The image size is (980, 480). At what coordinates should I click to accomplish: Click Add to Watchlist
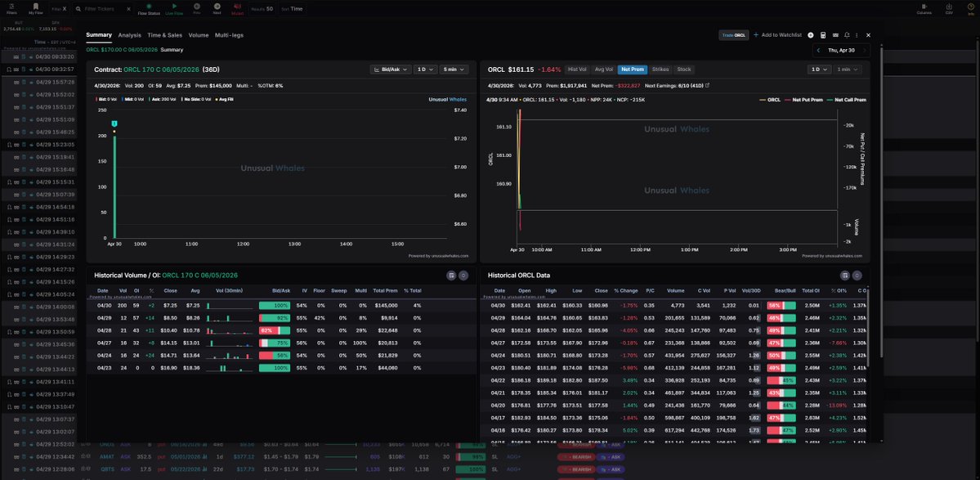tap(778, 35)
